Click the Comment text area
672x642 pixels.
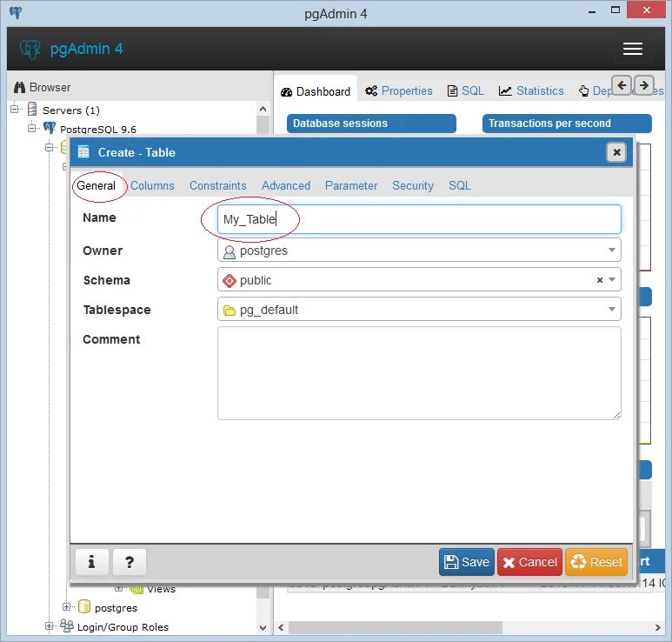(x=419, y=373)
